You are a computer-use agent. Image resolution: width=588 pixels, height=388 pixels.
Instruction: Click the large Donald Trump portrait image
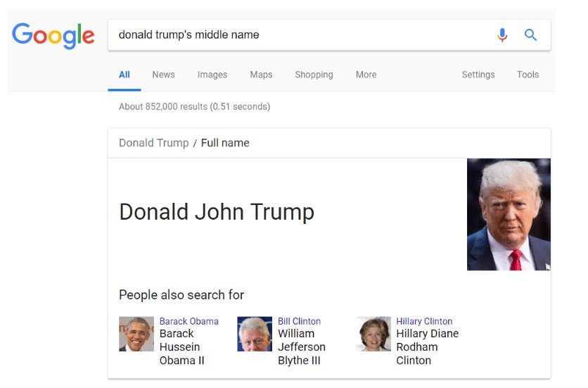tap(509, 215)
